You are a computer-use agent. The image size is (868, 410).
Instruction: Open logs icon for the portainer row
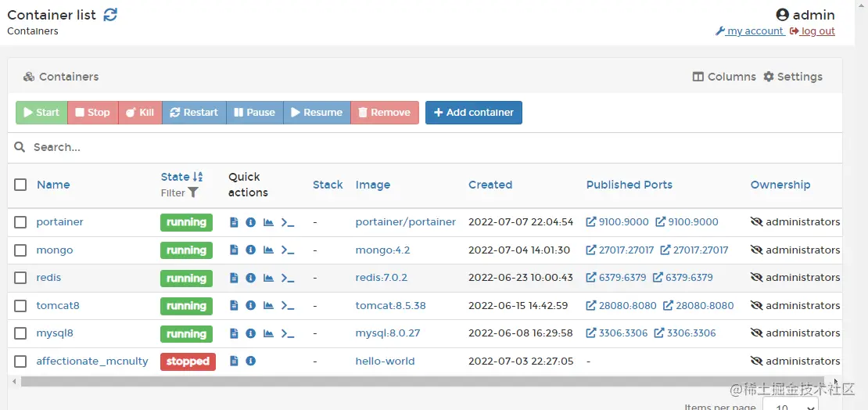234,222
